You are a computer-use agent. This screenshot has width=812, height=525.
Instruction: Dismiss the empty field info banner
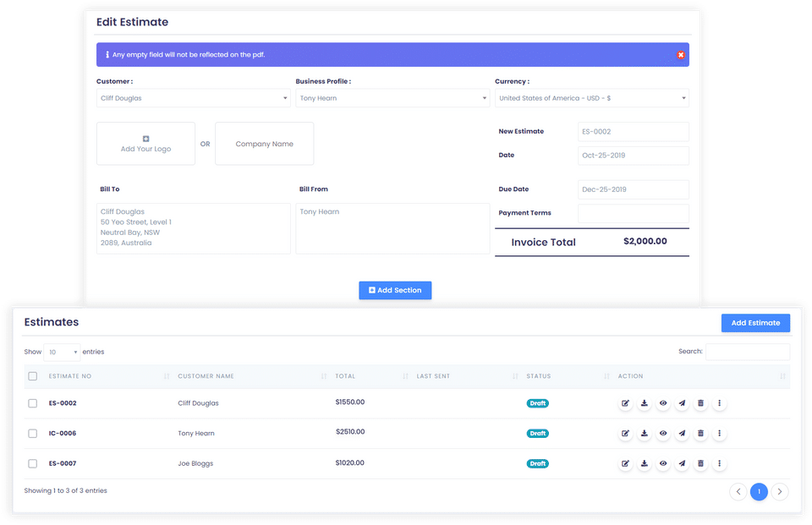click(680, 55)
